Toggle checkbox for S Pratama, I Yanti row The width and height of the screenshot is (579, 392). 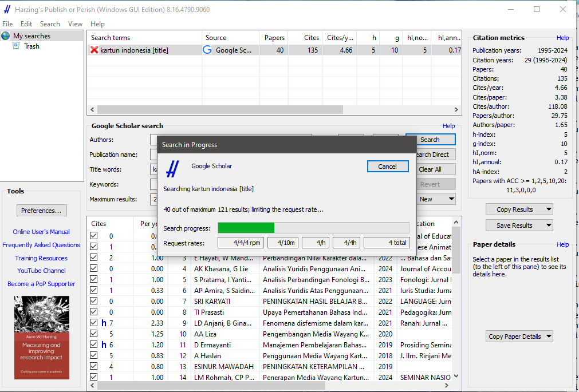click(94, 279)
